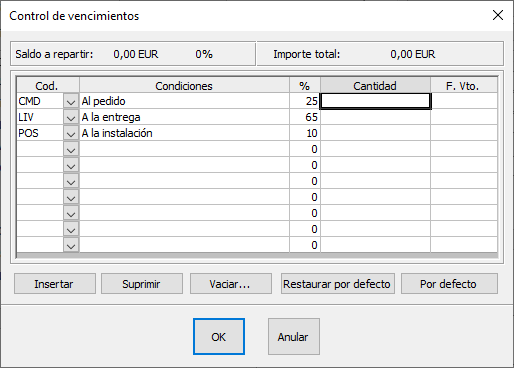
Task: Select the Cantidad cell for Al pedido
Action: point(375,101)
